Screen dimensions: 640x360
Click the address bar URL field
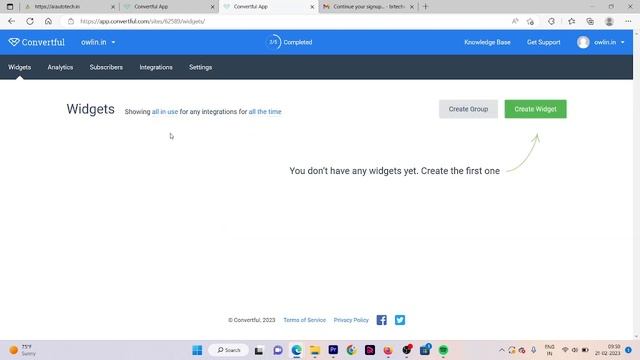[x=286, y=21]
